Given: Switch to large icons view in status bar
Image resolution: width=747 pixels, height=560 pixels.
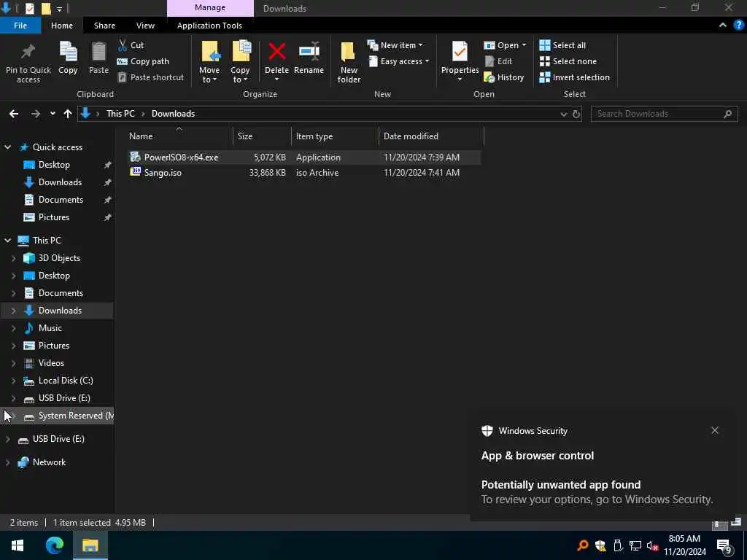Looking at the screenshot, I should (x=736, y=522).
